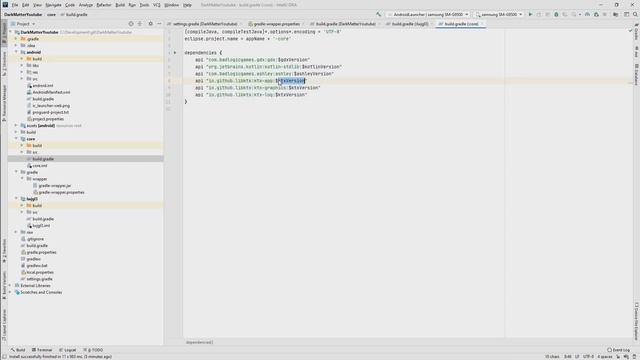Click DarkMatterYoutube in breadcrumb bar
The width and height of the screenshot is (640, 360).
[23, 14]
